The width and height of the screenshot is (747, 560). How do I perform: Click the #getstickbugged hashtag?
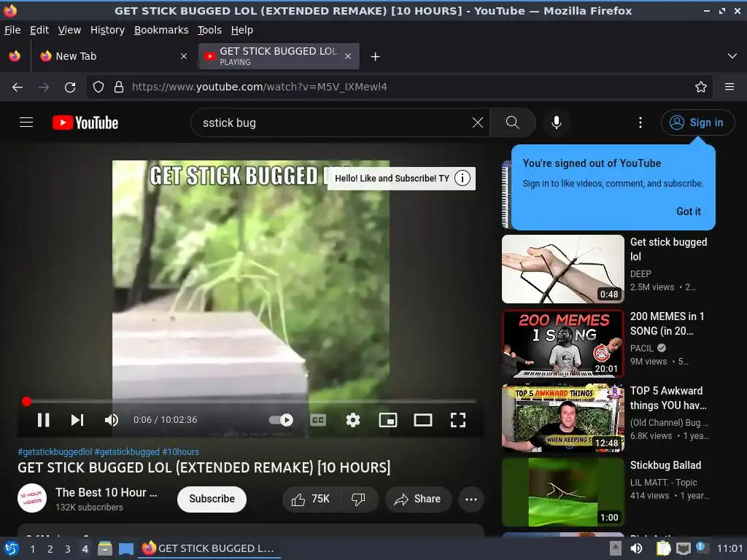pyautogui.click(x=127, y=452)
